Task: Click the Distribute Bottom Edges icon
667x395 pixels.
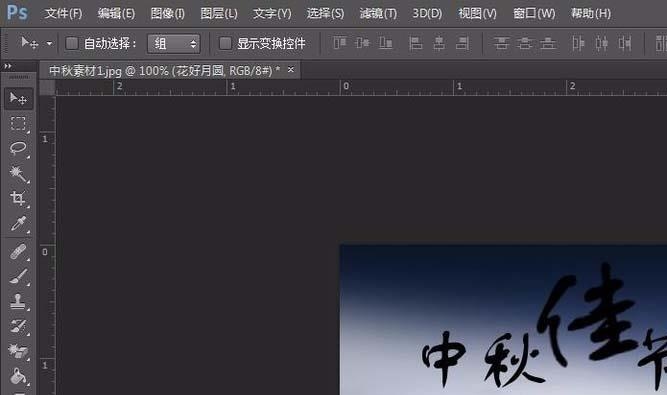Action: coord(548,43)
